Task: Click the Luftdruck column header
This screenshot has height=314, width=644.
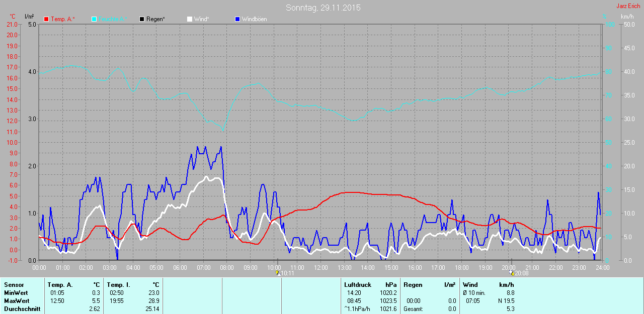Action: coord(358,285)
